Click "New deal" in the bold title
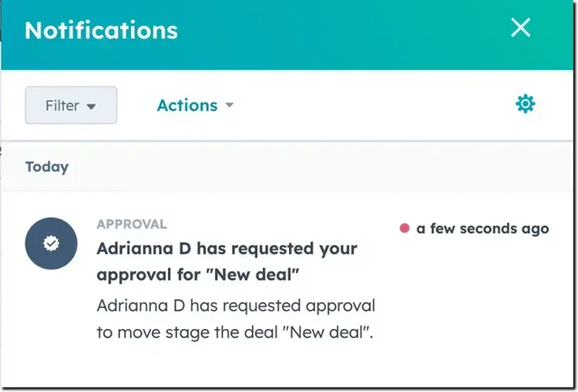This screenshot has height=392, width=578. coord(258,274)
